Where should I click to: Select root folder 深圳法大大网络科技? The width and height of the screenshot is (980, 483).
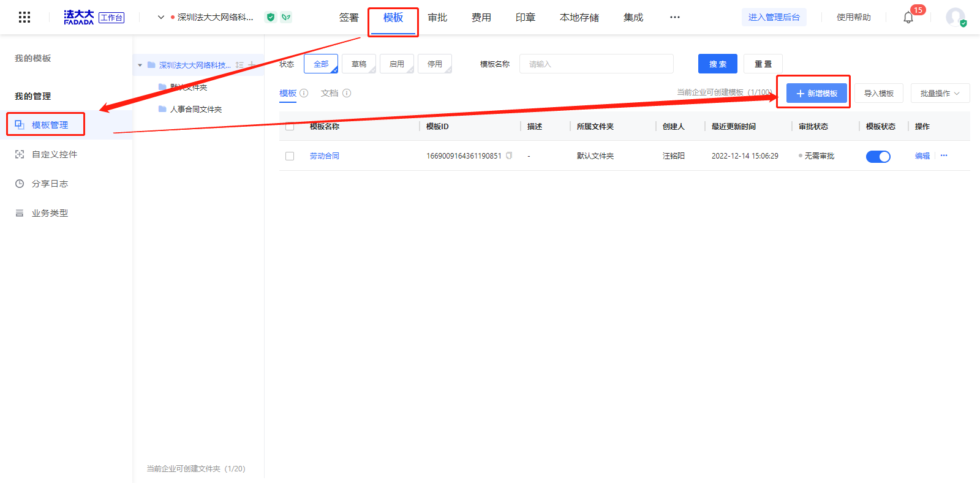195,65
